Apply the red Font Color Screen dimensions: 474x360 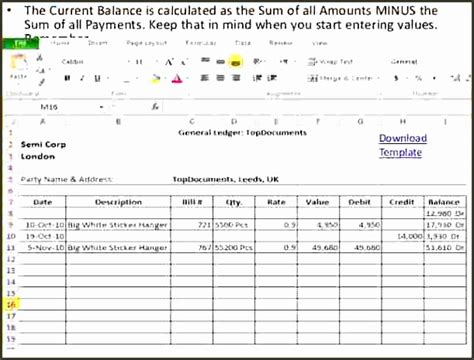[177, 79]
